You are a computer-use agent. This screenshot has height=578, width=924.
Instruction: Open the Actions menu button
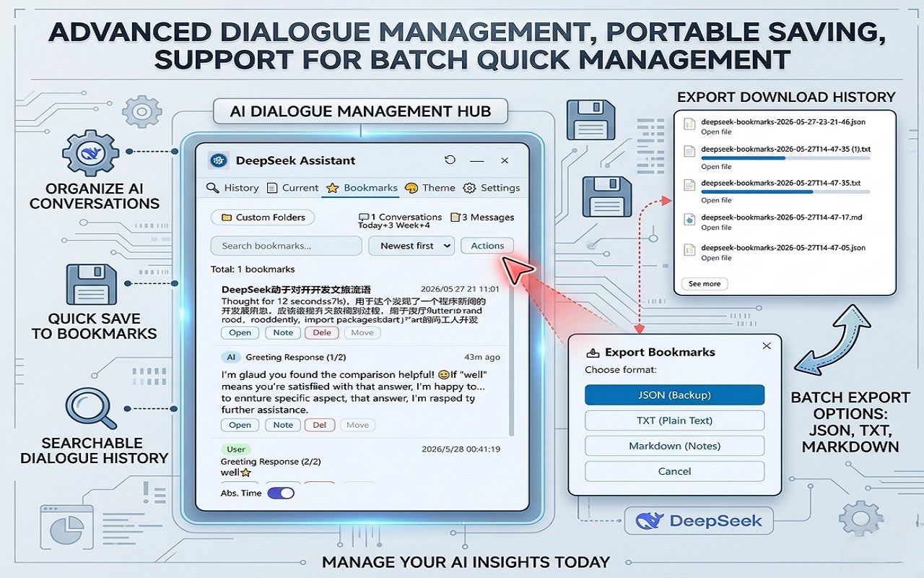tap(487, 246)
